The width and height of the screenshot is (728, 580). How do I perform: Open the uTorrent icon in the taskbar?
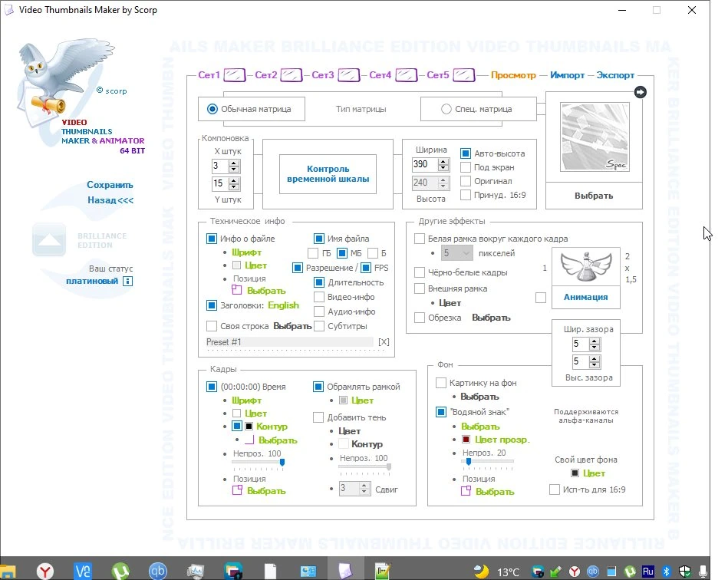(x=120, y=571)
